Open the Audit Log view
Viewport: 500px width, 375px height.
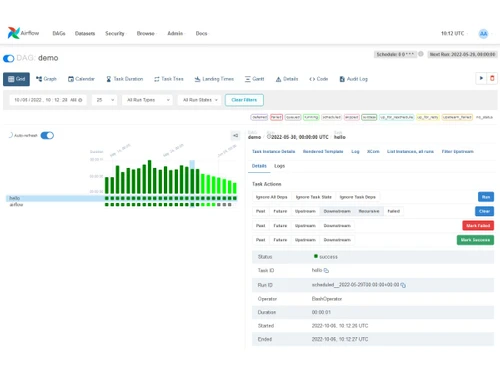(x=354, y=79)
